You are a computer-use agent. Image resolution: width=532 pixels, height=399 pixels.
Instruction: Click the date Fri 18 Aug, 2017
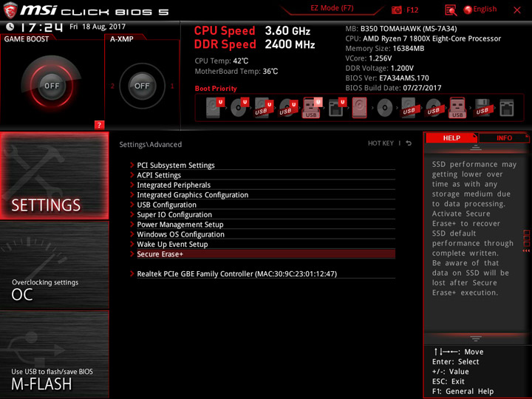(x=98, y=27)
